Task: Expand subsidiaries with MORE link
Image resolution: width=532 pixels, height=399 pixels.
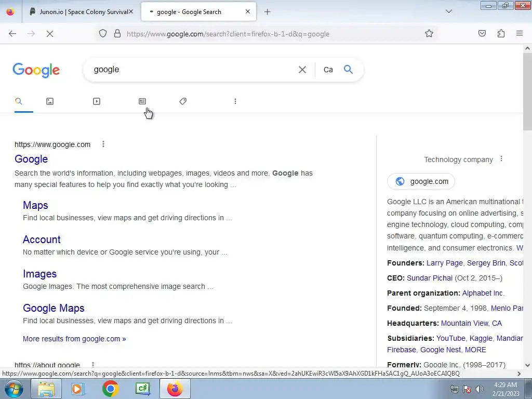Action: coord(475,350)
